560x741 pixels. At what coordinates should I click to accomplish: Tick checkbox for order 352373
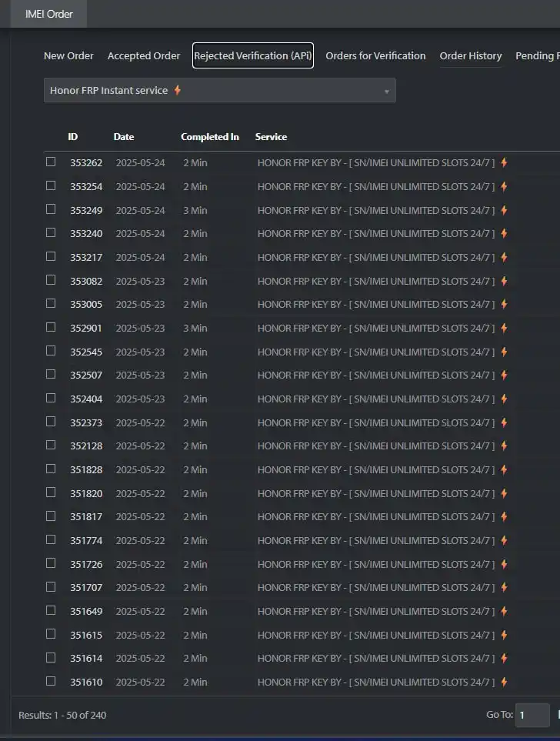51,422
